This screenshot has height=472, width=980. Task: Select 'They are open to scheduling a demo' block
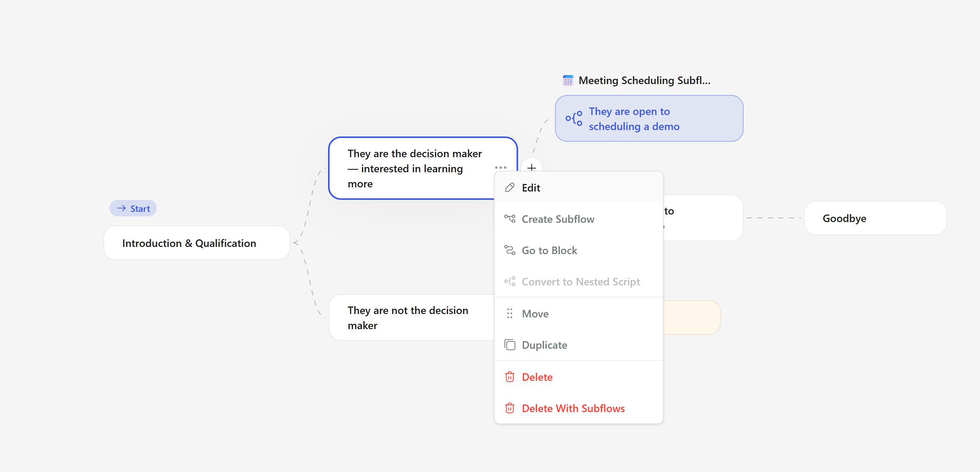(649, 118)
